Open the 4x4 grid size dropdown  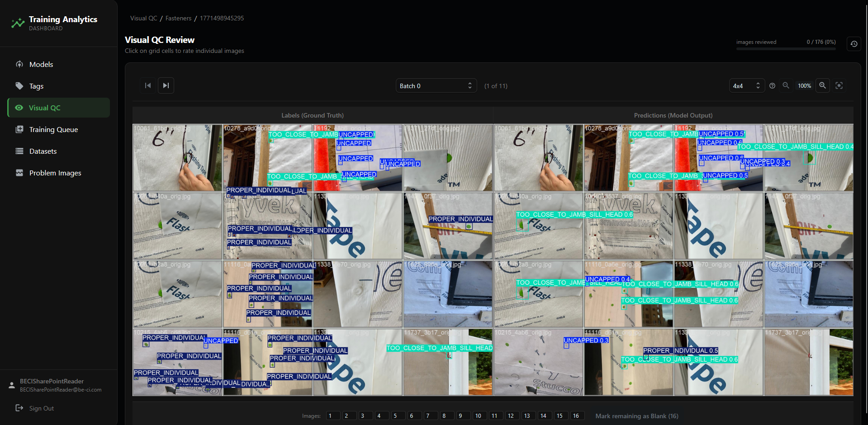pos(747,86)
